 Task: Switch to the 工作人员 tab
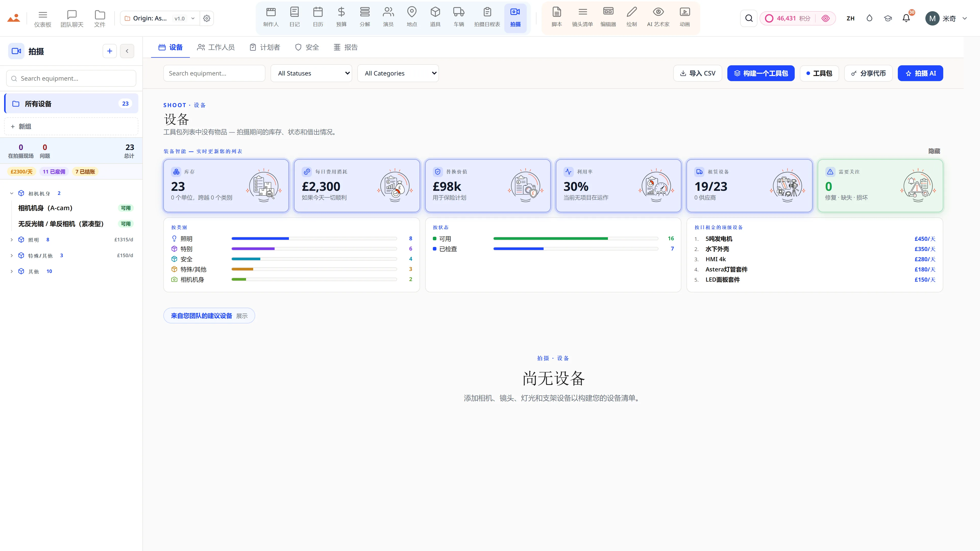[x=216, y=47]
